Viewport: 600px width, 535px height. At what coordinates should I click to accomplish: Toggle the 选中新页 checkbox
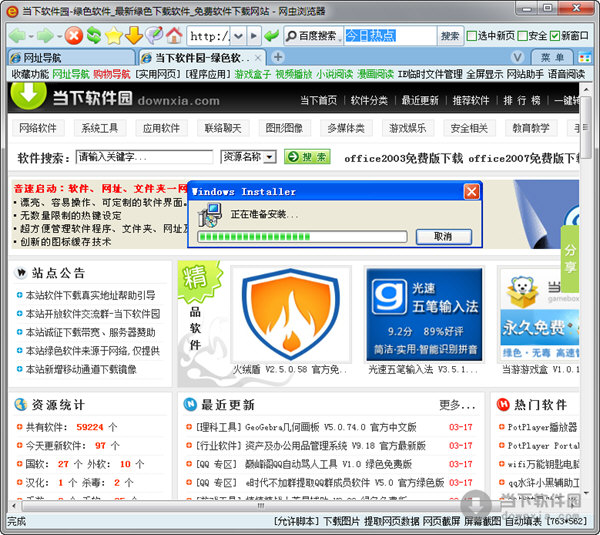(472, 36)
